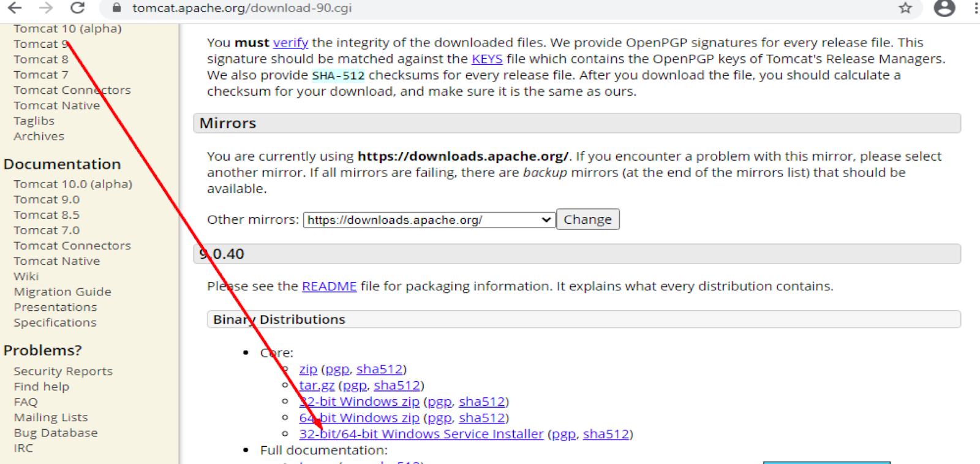
Task: Open Tomcat 9 download page in sidebar
Action: coord(41,44)
